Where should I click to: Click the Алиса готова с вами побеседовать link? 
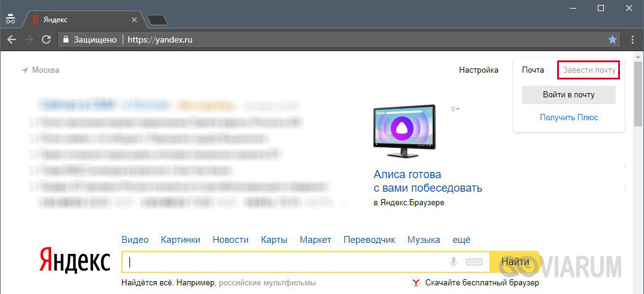pos(428,181)
